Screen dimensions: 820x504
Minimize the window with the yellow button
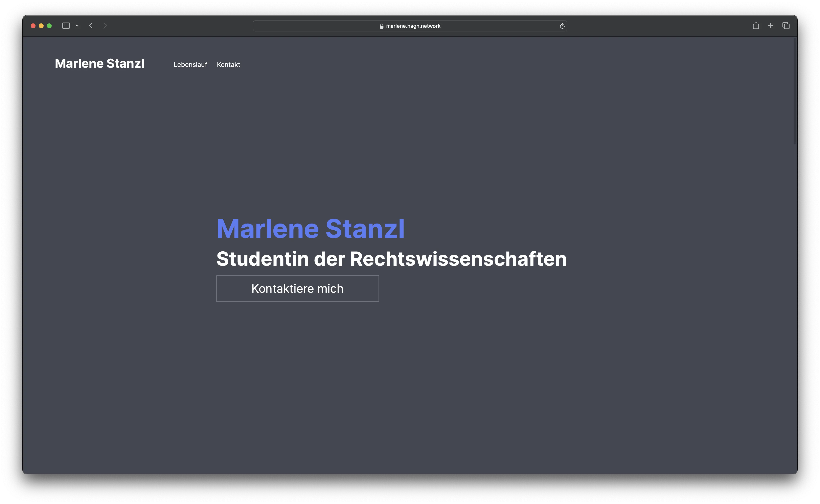(x=41, y=26)
